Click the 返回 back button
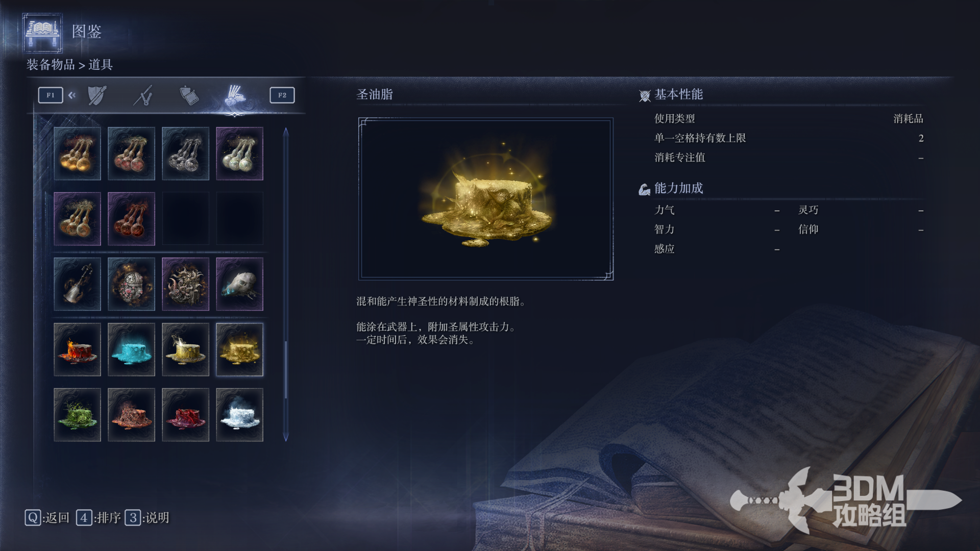This screenshot has height=551, width=980. pos(47,518)
